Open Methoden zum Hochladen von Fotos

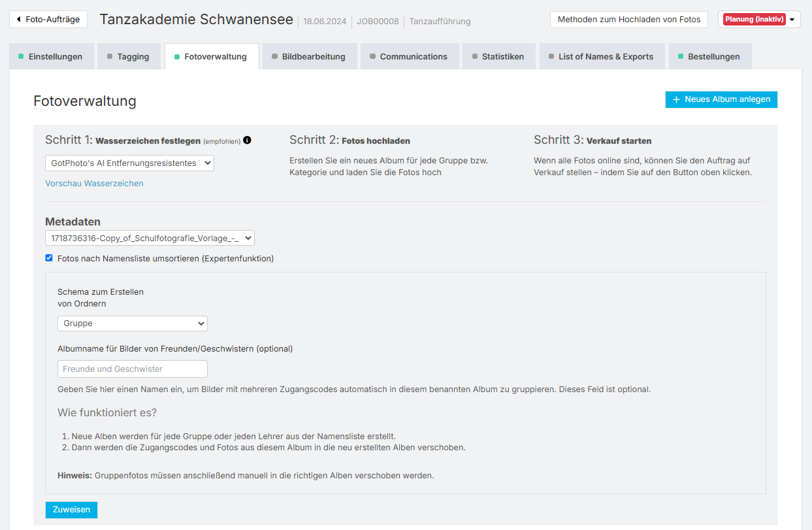click(x=629, y=20)
